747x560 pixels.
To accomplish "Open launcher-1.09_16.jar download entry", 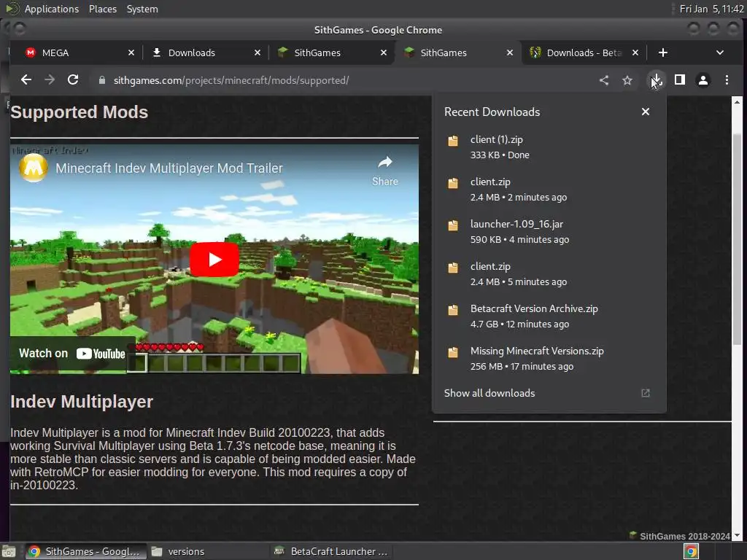I will tap(549, 231).
